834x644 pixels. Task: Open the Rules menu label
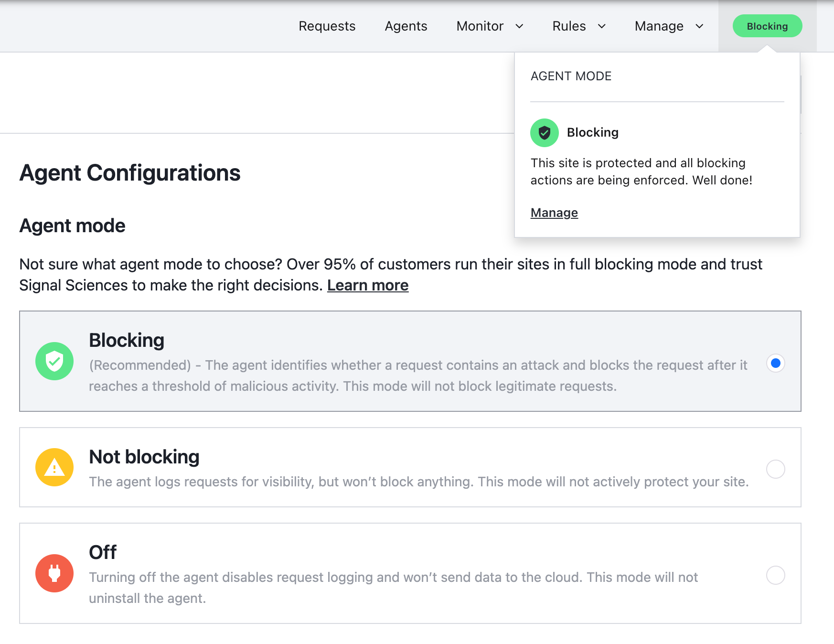point(569,26)
